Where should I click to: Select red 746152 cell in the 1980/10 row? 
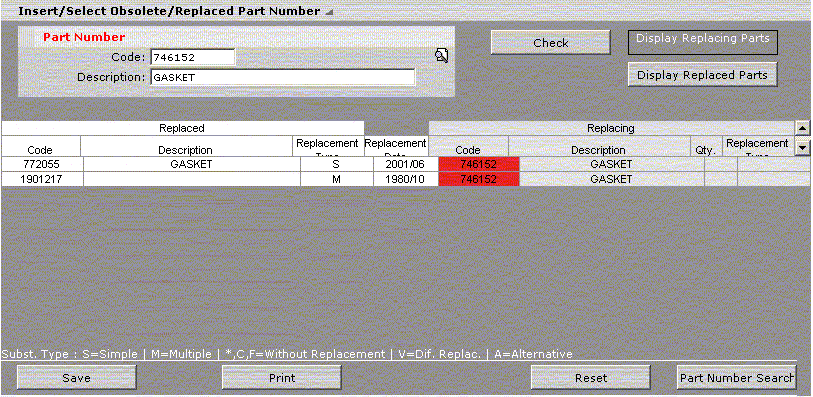(x=479, y=179)
